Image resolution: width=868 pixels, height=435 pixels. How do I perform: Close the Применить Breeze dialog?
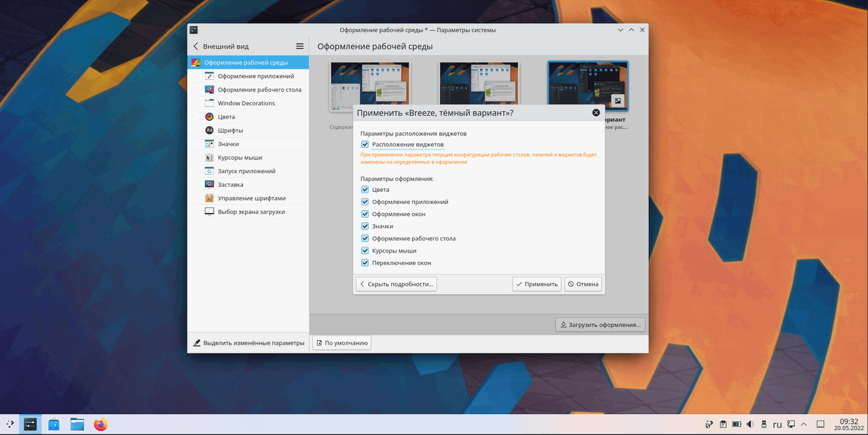click(596, 113)
